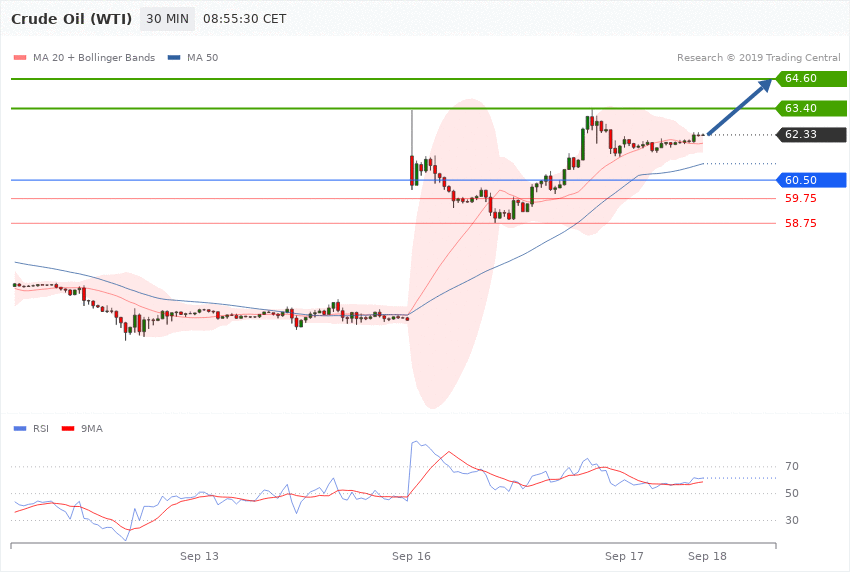Click the RSI 50 level label

791,494
